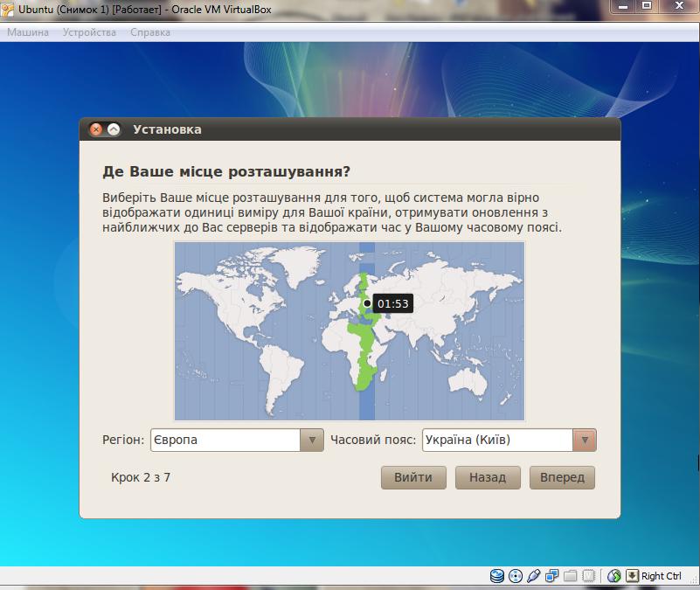
Task: Click the mouse integration icon
Action: [614, 576]
